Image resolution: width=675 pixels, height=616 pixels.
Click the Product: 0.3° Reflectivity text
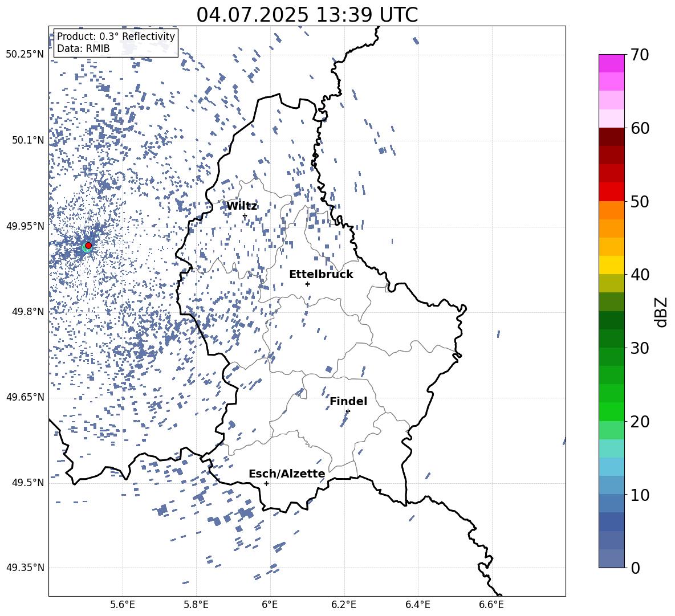click(x=116, y=36)
